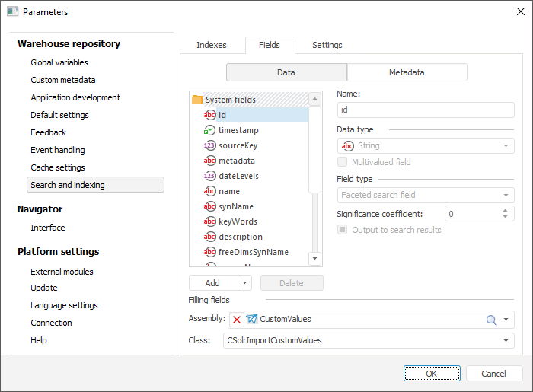Click the CustomValues assembly icon
Screen dimensions: 533x392
(x=252, y=320)
